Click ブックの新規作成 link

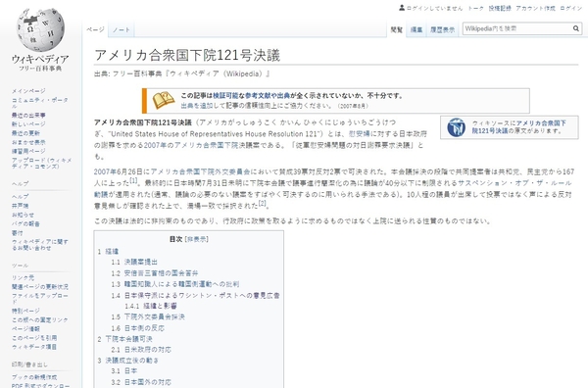(x=34, y=377)
